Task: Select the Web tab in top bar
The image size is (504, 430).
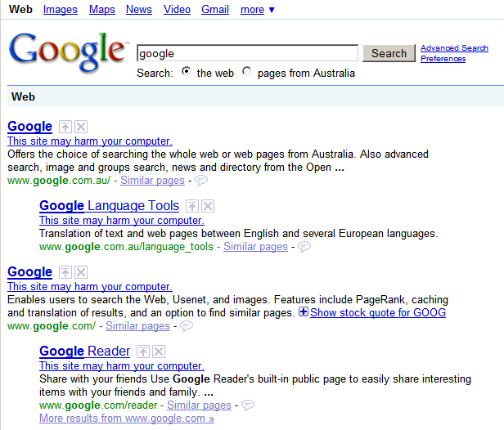Action: pos(20,10)
